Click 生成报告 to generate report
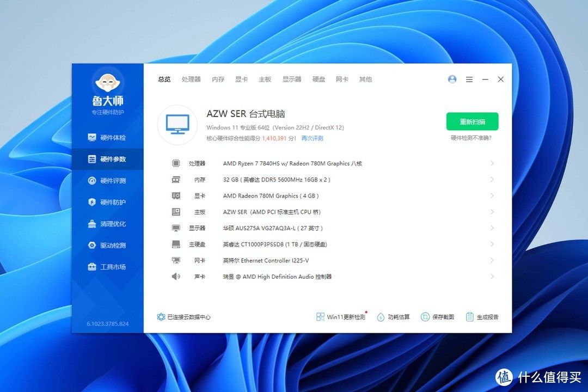 point(482,317)
